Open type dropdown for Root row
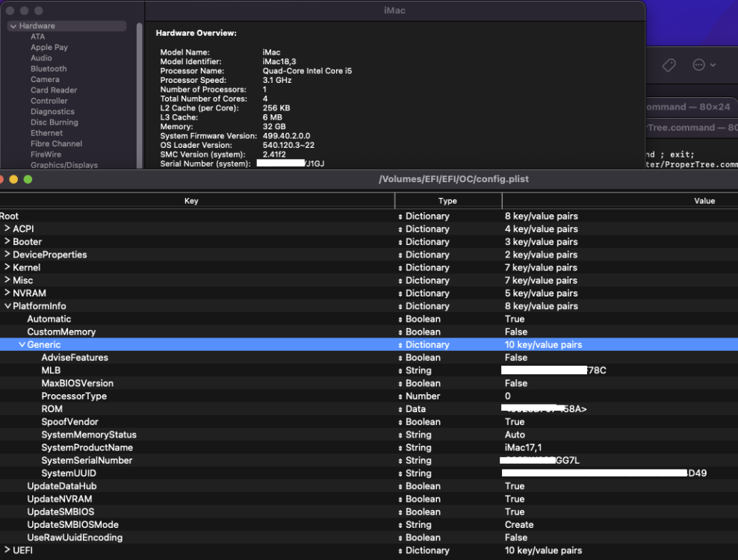 click(400, 217)
